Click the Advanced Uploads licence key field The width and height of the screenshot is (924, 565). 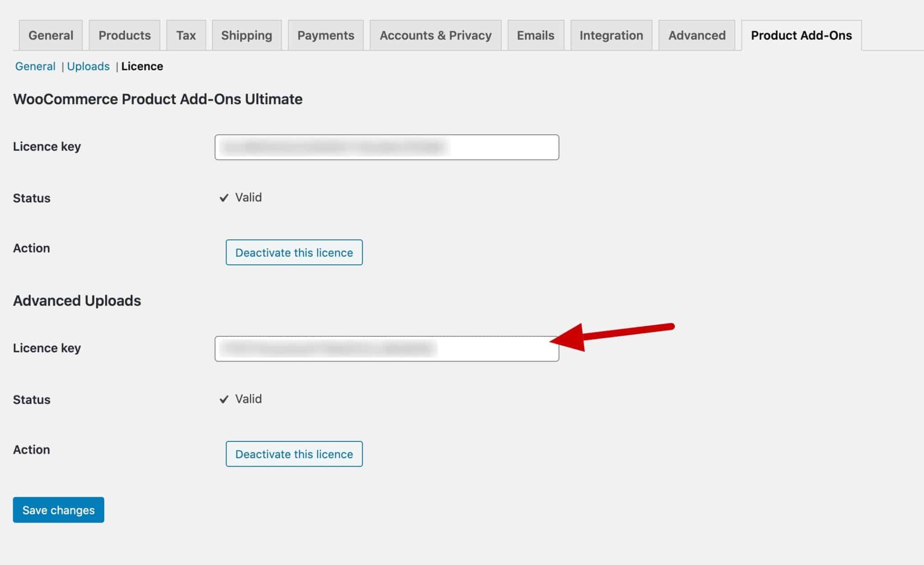tap(386, 348)
